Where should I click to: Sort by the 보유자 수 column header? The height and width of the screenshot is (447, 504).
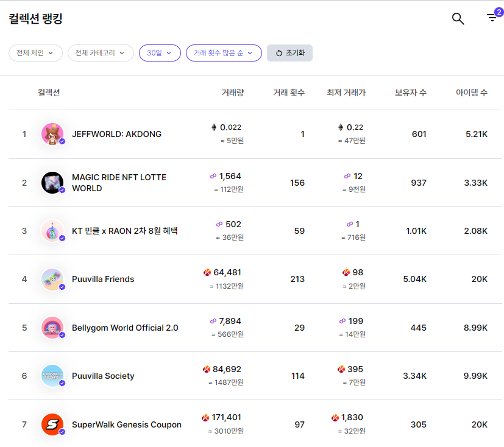click(411, 93)
